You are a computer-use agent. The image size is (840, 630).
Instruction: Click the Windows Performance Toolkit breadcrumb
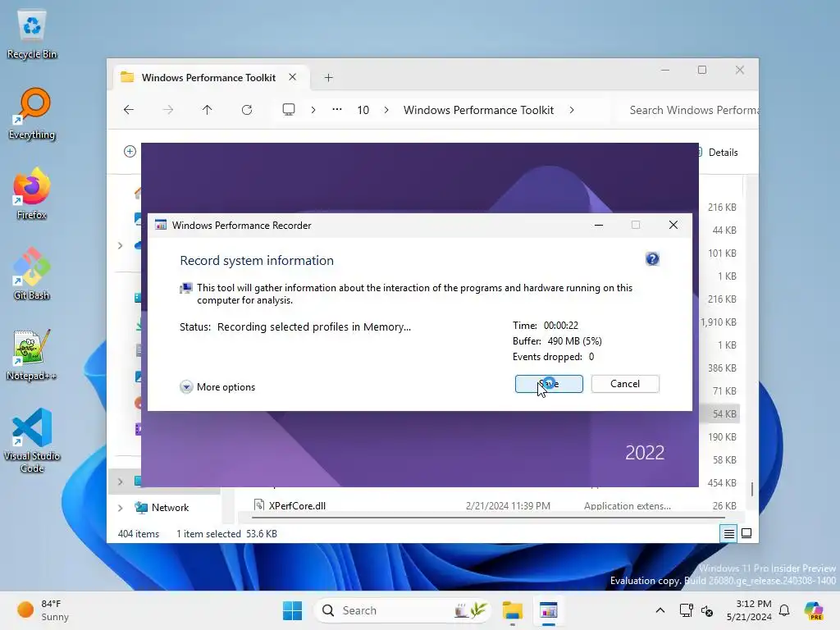(x=478, y=110)
